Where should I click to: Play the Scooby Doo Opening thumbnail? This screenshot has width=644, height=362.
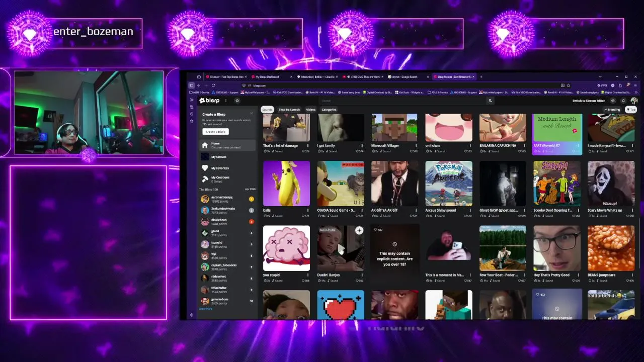557,184
